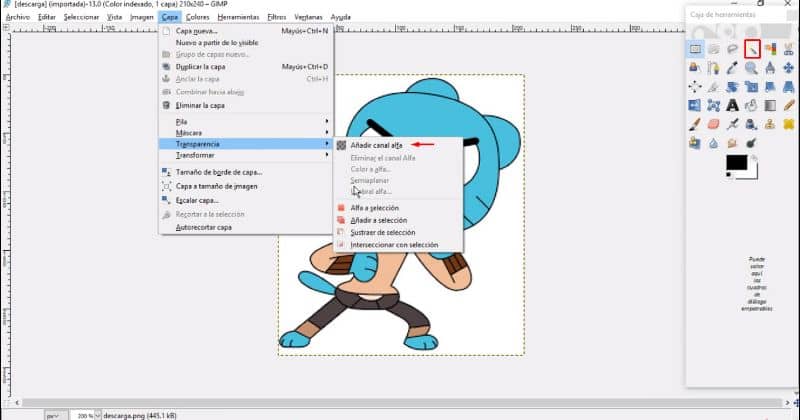The image size is (800, 420).
Task: Select the Perspective tool
Action: coord(789,86)
